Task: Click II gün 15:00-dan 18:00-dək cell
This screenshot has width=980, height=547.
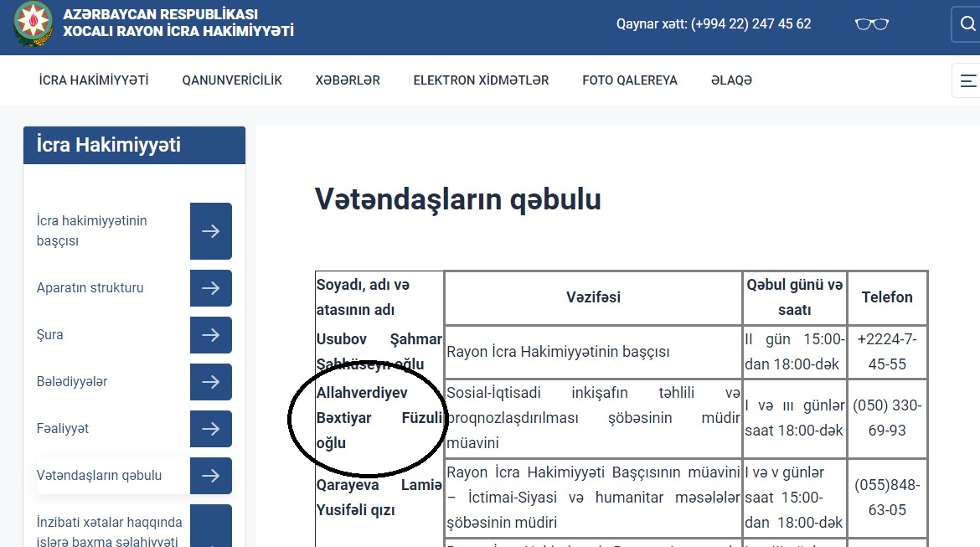Action: (x=794, y=351)
